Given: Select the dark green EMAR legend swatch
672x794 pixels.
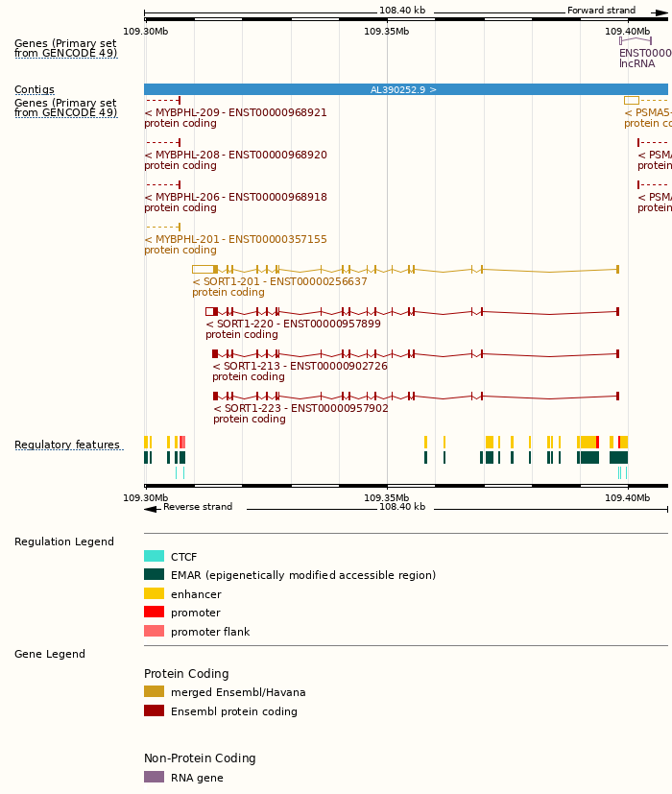Looking at the screenshot, I should coord(154,575).
